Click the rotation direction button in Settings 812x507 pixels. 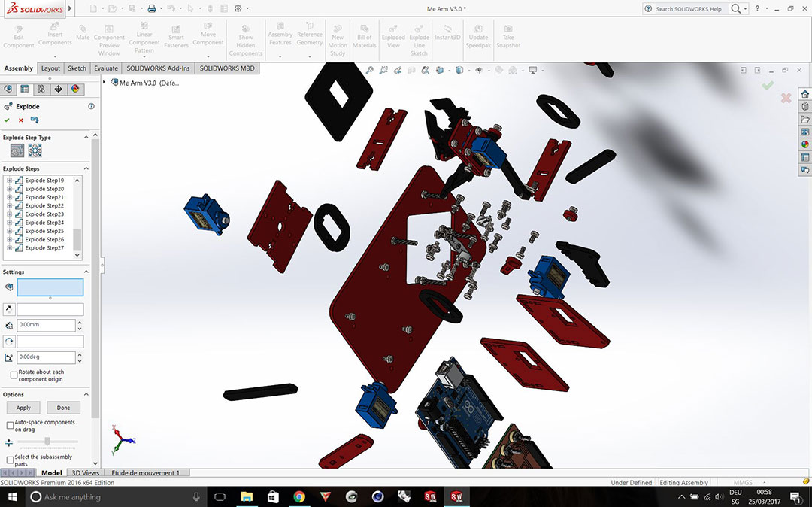click(x=9, y=342)
